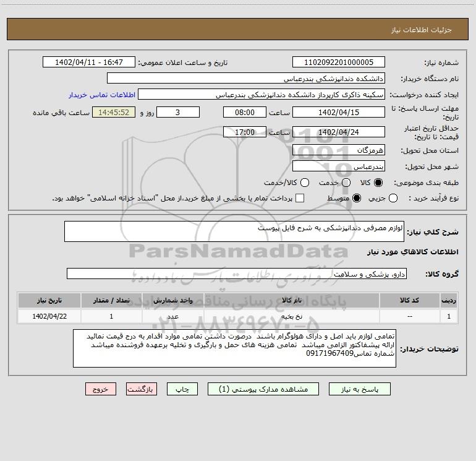Click the price validity date 1402/04/24
476x461 pixels.
pyautogui.click(x=339, y=132)
